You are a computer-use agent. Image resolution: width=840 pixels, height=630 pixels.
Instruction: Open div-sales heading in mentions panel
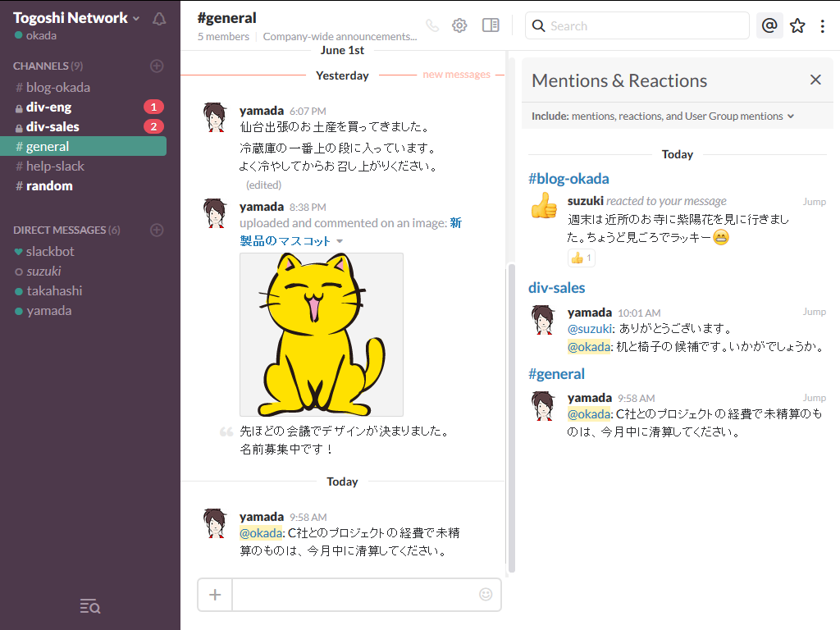[557, 288]
